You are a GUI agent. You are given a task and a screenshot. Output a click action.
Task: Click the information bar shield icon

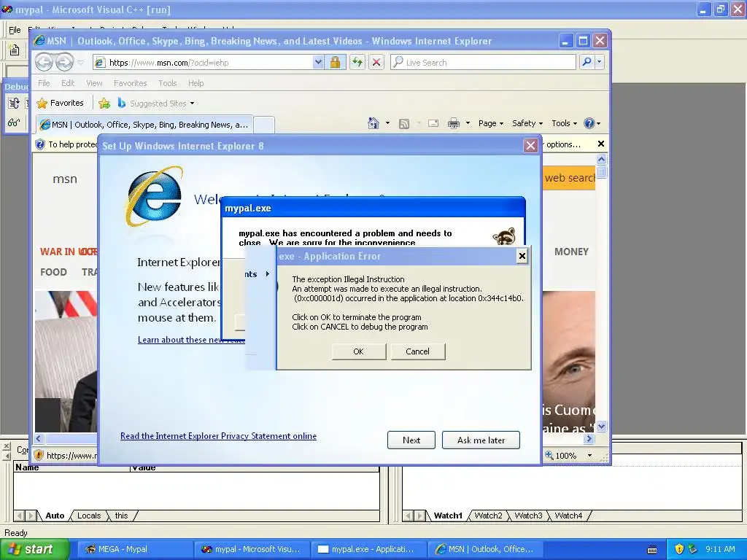tap(40, 144)
